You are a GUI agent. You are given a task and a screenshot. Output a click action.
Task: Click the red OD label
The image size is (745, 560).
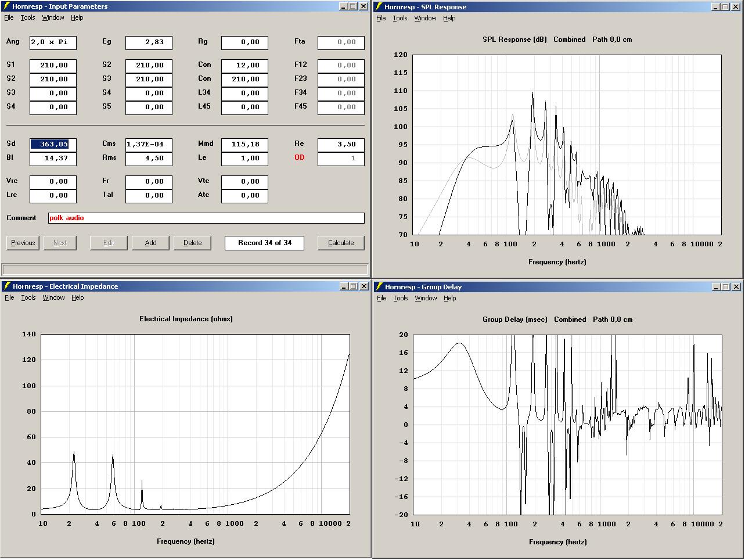click(300, 157)
